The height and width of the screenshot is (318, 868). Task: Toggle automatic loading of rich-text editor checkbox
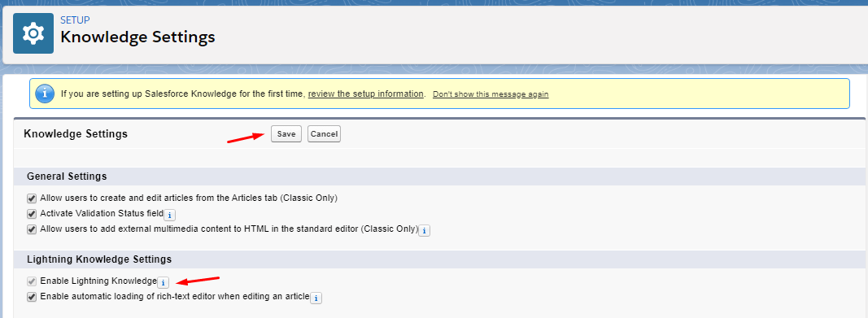[x=32, y=296]
